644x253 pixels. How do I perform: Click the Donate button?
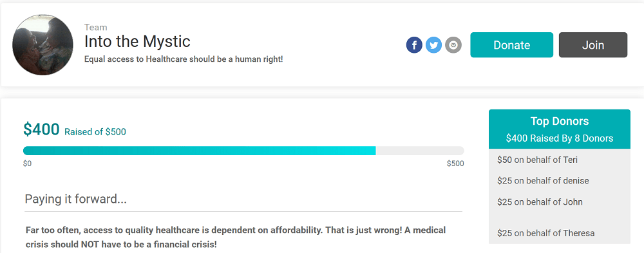[511, 45]
